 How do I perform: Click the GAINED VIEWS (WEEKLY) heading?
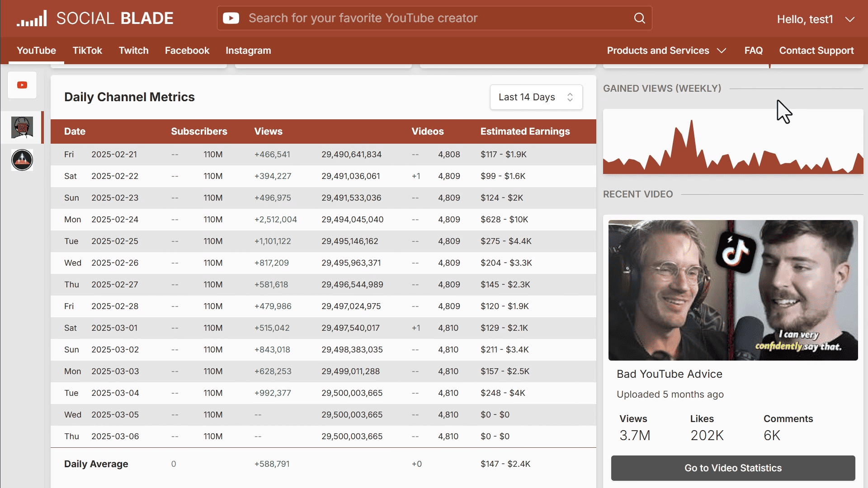coord(662,89)
